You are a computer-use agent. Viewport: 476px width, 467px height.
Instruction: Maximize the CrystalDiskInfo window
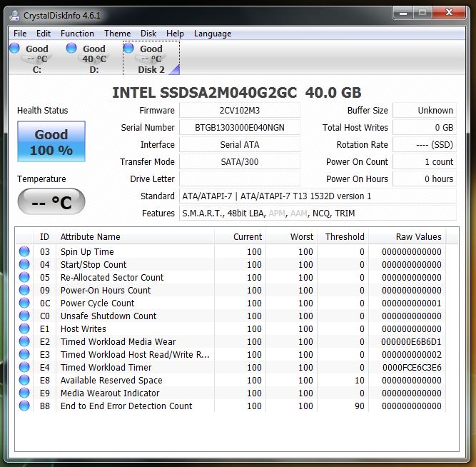(x=422, y=13)
